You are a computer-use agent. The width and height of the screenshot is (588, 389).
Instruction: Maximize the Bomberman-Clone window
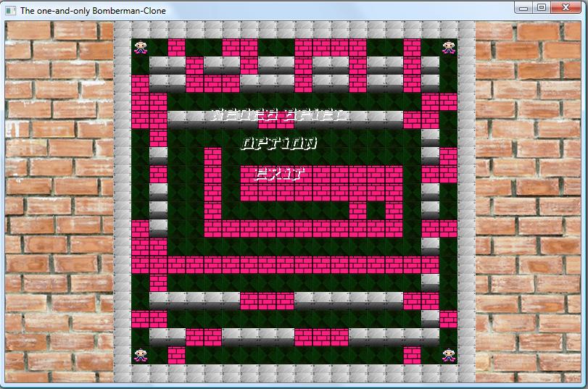point(542,8)
